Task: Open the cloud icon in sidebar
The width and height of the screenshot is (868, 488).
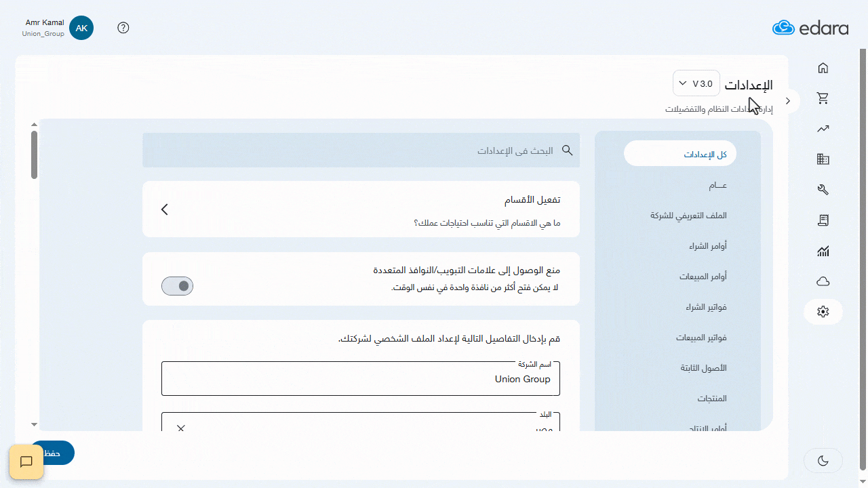Action: (x=823, y=281)
